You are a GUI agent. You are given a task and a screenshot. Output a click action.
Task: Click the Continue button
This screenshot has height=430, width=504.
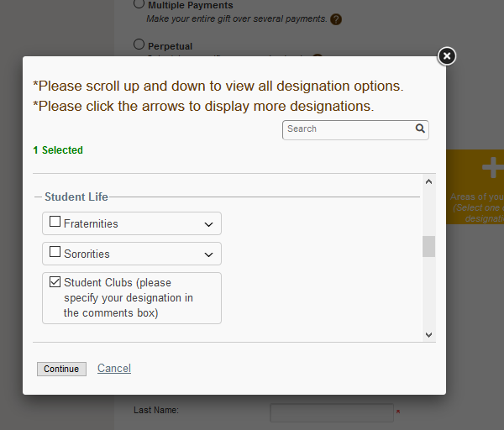61,369
